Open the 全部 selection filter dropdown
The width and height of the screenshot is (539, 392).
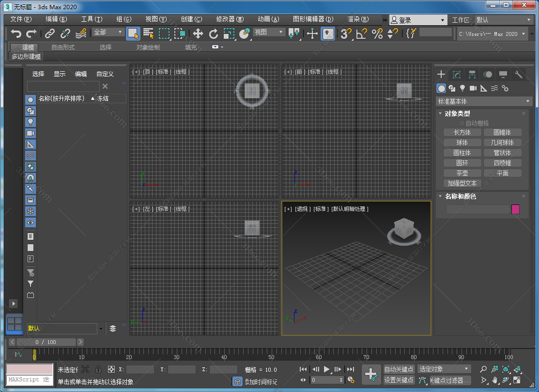108,31
